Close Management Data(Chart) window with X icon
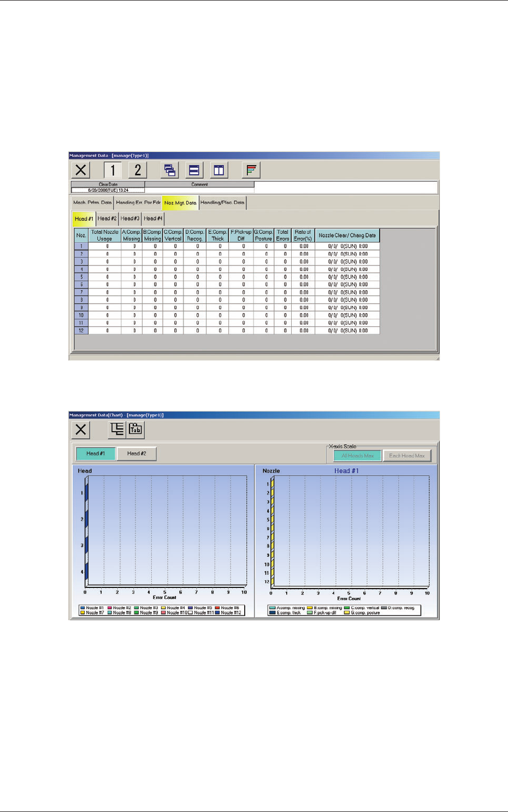 coord(81,429)
